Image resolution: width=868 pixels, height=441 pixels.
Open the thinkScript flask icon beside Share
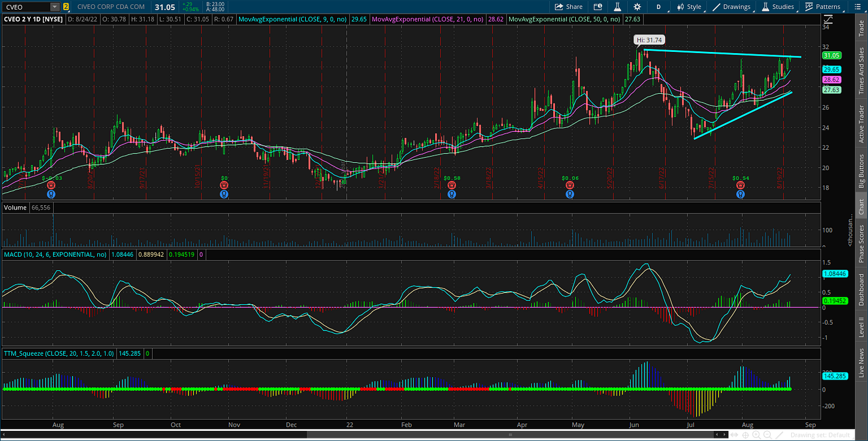pos(618,7)
